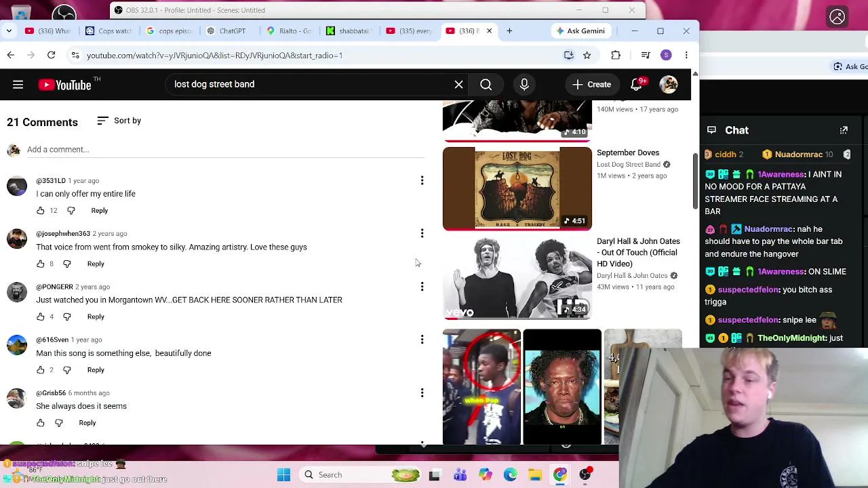The height and width of the screenshot is (488, 868).
Task: Go back in the browser
Action: click(x=11, y=56)
